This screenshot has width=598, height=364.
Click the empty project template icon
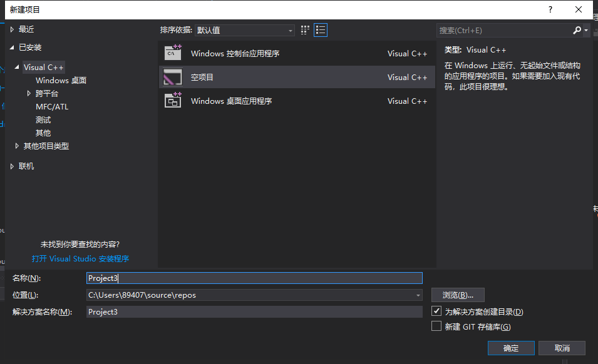click(x=172, y=77)
